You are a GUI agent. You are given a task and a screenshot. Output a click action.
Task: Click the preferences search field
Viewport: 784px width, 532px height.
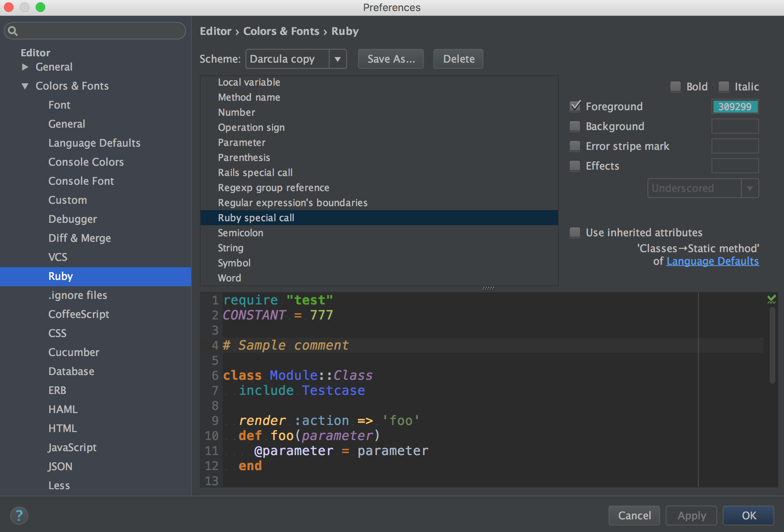[x=99, y=31]
